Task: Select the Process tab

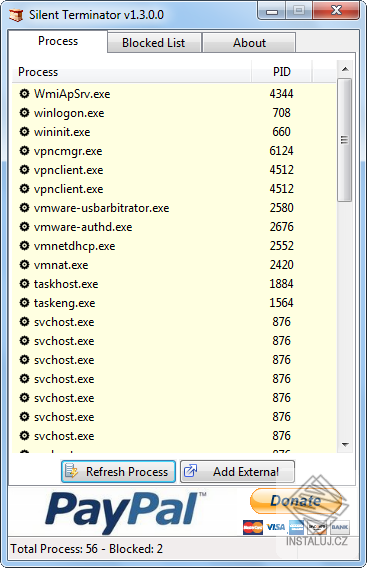Action: [58, 41]
